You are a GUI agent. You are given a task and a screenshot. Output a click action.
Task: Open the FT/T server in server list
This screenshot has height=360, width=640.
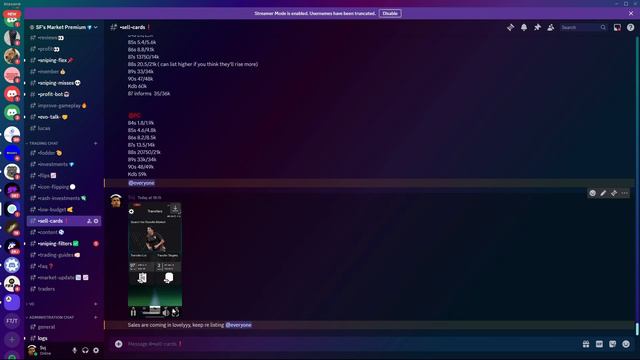pyautogui.click(x=12, y=321)
